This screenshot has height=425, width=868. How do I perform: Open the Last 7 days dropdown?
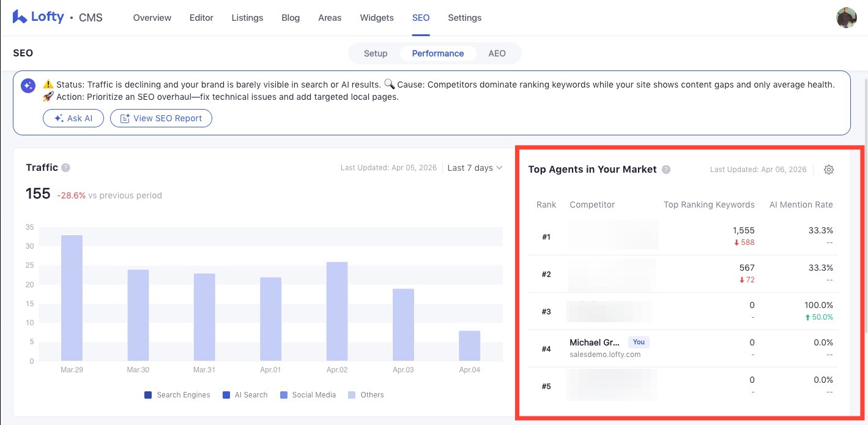coord(475,167)
